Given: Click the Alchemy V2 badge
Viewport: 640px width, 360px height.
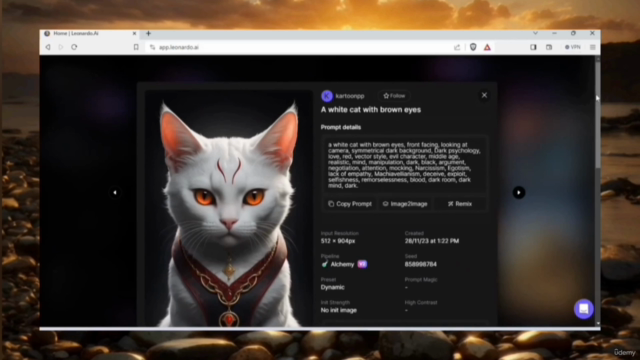Looking at the screenshot, I should [362, 264].
